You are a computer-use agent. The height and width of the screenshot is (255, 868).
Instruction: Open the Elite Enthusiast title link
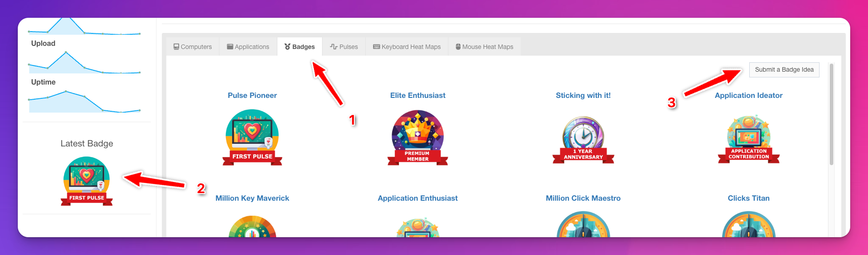point(418,95)
